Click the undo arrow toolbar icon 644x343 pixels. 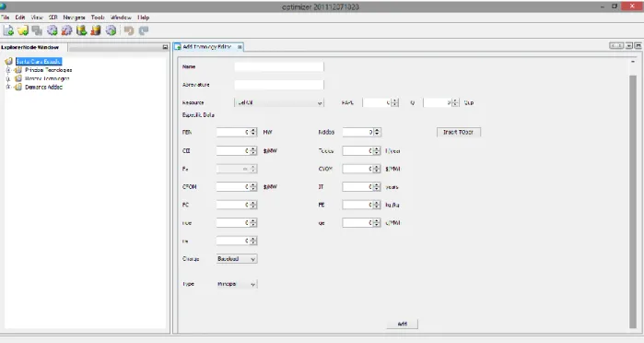[x=129, y=30]
